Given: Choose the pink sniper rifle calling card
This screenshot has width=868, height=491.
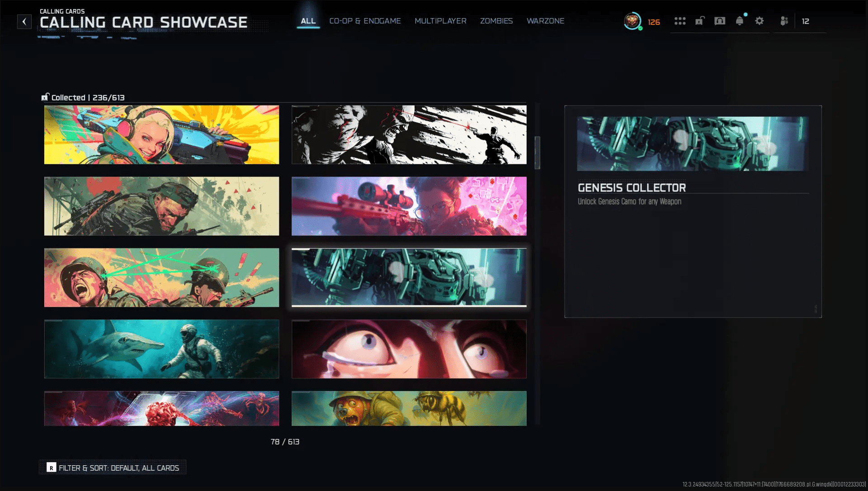Looking at the screenshot, I should pyautogui.click(x=409, y=206).
